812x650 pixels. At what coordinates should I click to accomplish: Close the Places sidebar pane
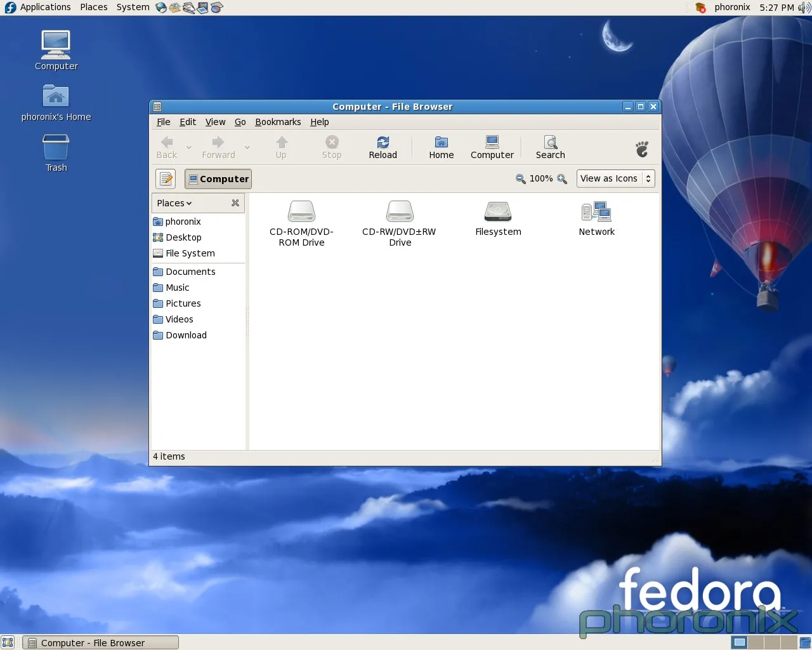(235, 203)
